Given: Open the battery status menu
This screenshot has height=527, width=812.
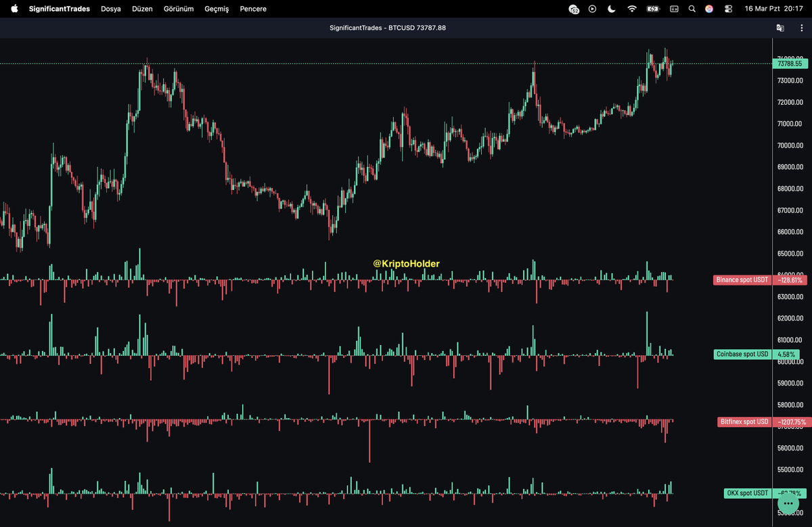Looking at the screenshot, I should [x=653, y=9].
